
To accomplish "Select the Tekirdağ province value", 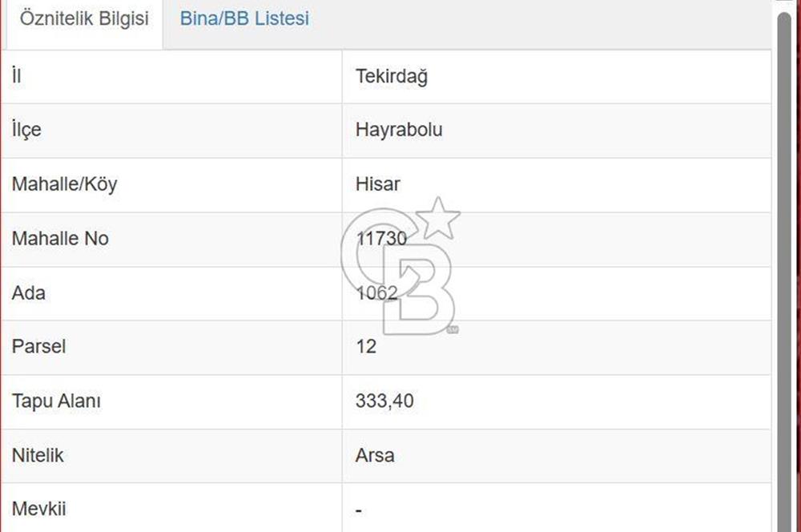I will [392, 76].
